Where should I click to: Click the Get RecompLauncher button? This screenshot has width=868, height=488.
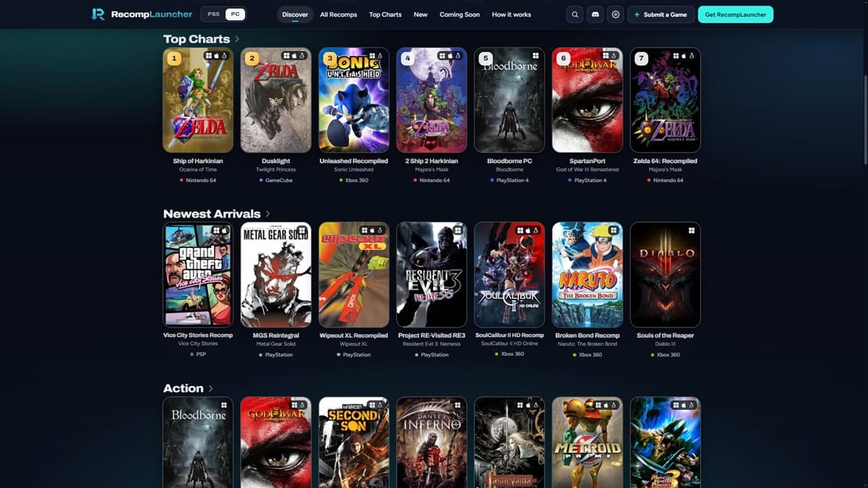coord(736,14)
